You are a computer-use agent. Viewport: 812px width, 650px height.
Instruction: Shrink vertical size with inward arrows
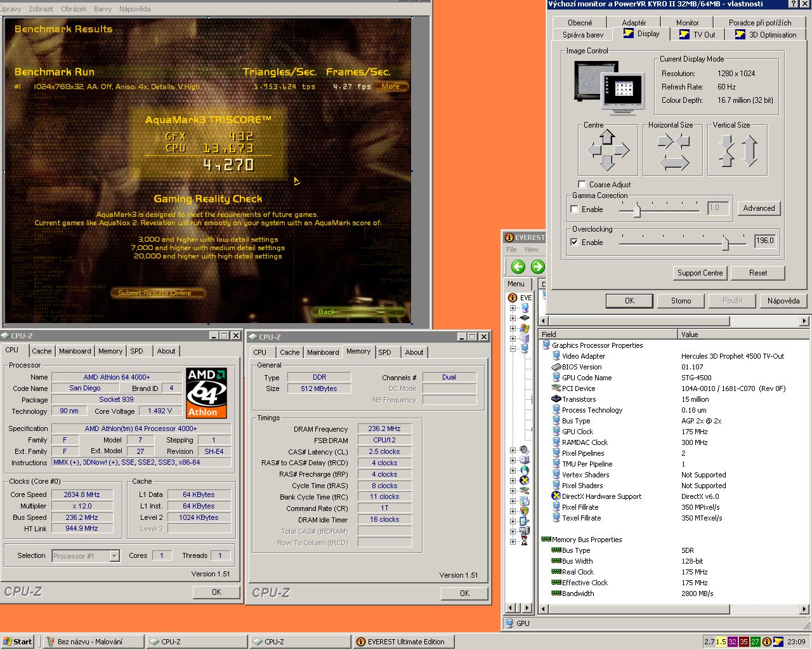click(726, 151)
